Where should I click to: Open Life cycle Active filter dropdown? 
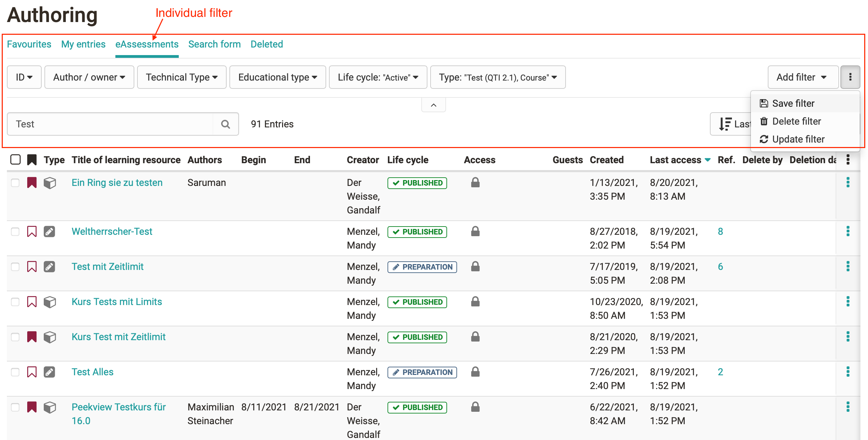378,77
